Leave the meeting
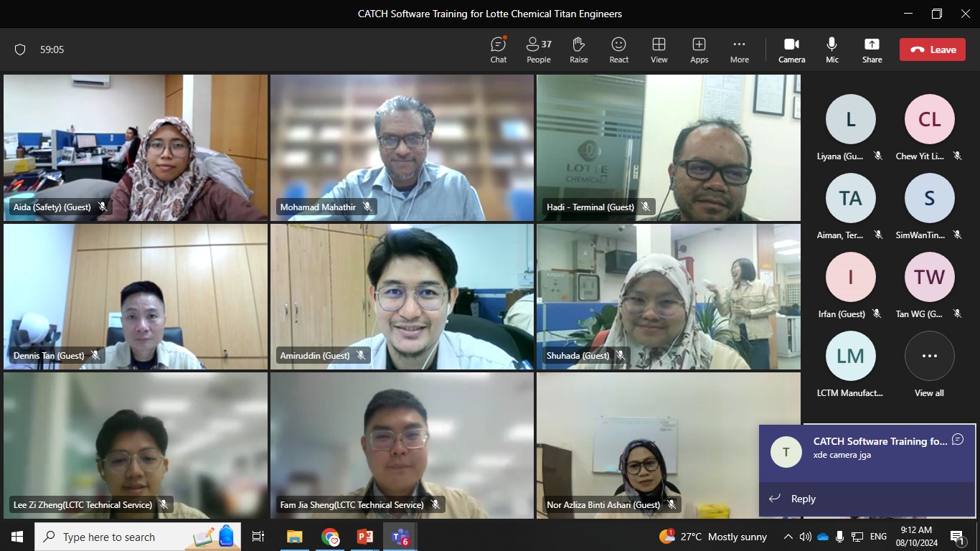 pos(932,50)
